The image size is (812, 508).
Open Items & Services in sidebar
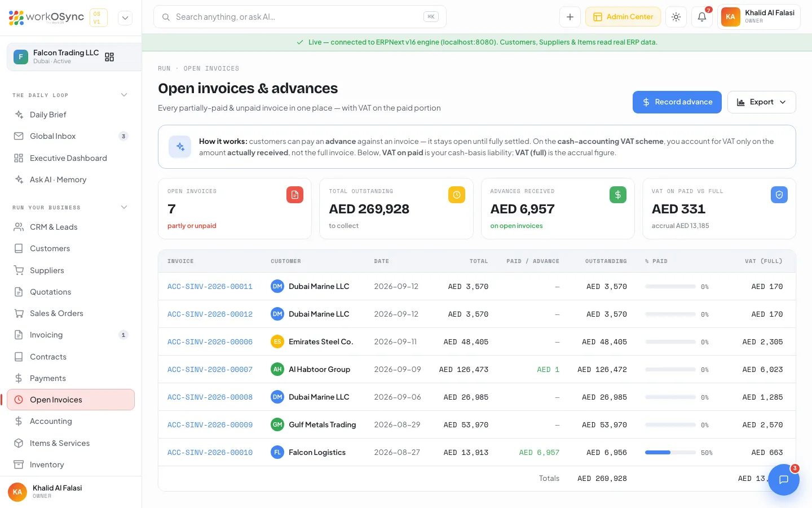pyautogui.click(x=70, y=443)
